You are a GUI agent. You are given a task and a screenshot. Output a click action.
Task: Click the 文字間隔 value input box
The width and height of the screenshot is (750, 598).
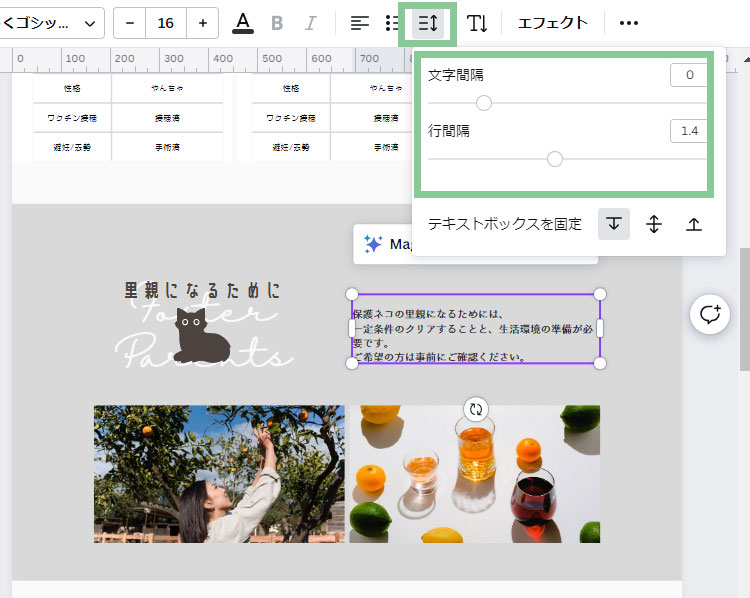689,75
